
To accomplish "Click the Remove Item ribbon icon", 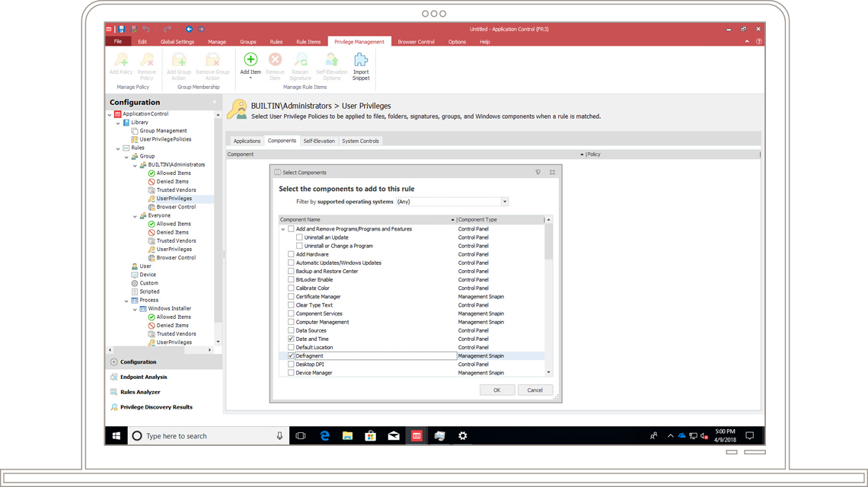I will pos(275,60).
